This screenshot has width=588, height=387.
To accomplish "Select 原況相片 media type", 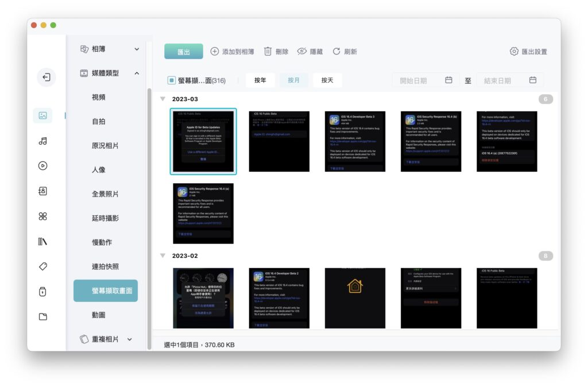I will pyautogui.click(x=105, y=146).
